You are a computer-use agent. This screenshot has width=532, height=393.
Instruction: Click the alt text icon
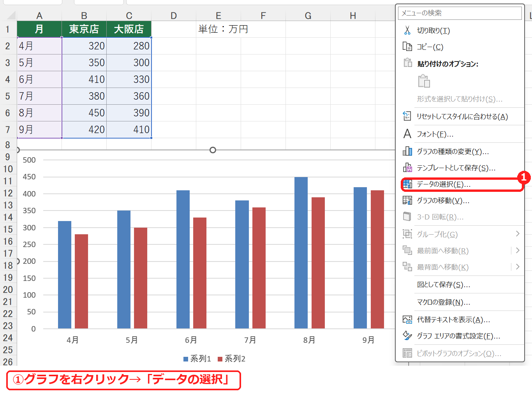coord(407,319)
